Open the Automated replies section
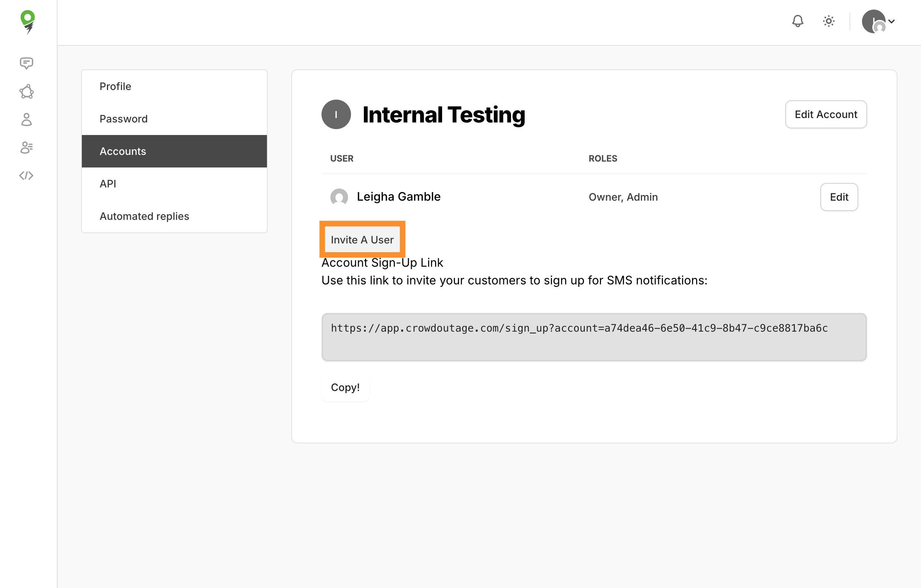The width and height of the screenshot is (921, 588). click(144, 216)
